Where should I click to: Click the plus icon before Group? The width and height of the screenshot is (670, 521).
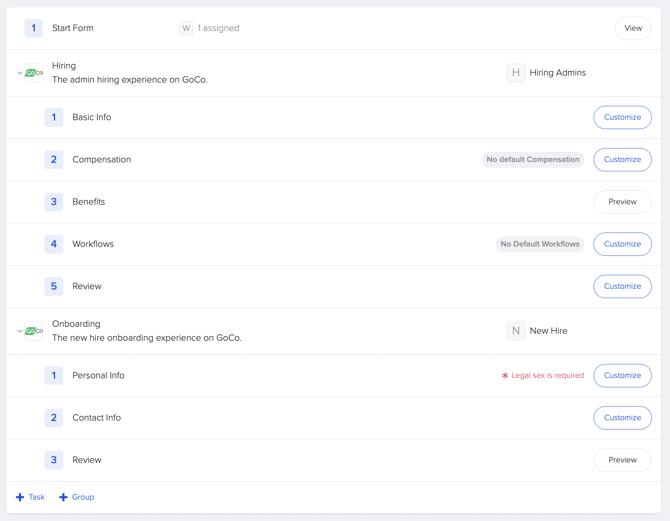click(x=63, y=497)
